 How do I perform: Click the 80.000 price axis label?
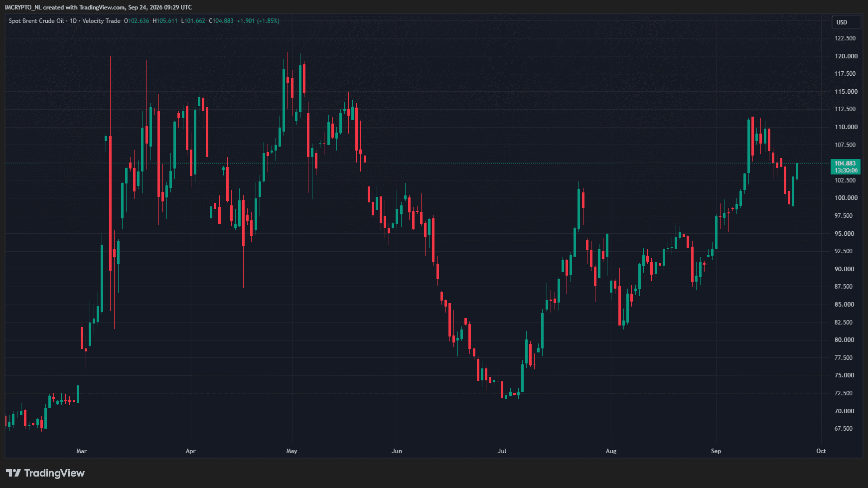pos(845,340)
